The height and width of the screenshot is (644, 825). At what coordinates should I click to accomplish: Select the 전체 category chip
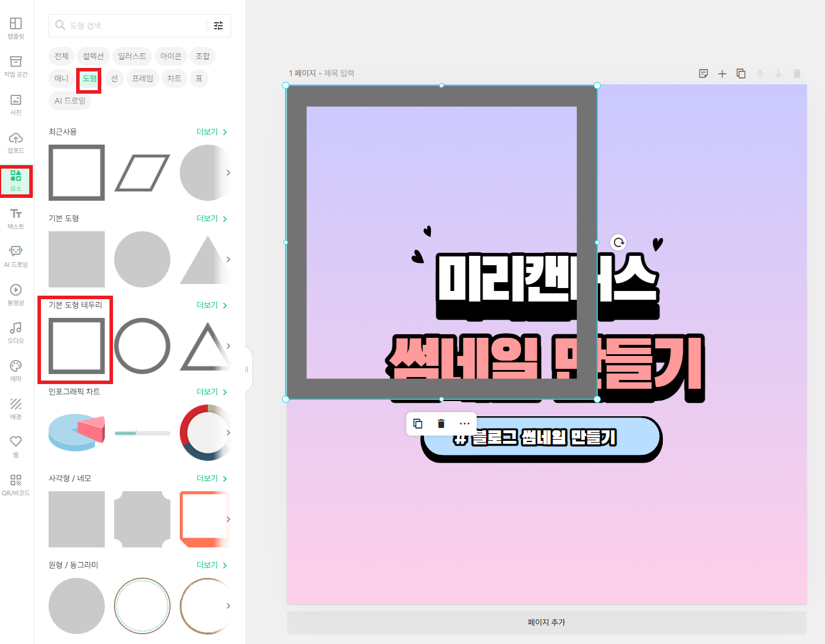[61, 56]
